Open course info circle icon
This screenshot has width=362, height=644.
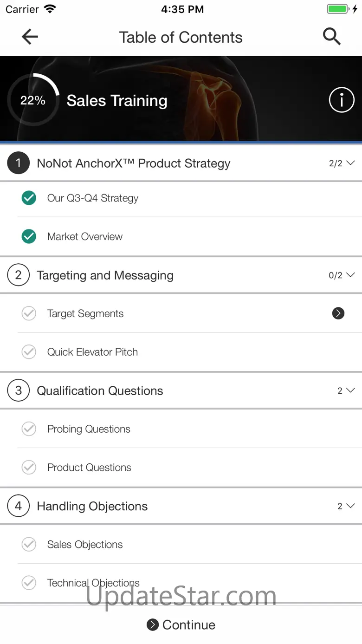(x=342, y=100)
